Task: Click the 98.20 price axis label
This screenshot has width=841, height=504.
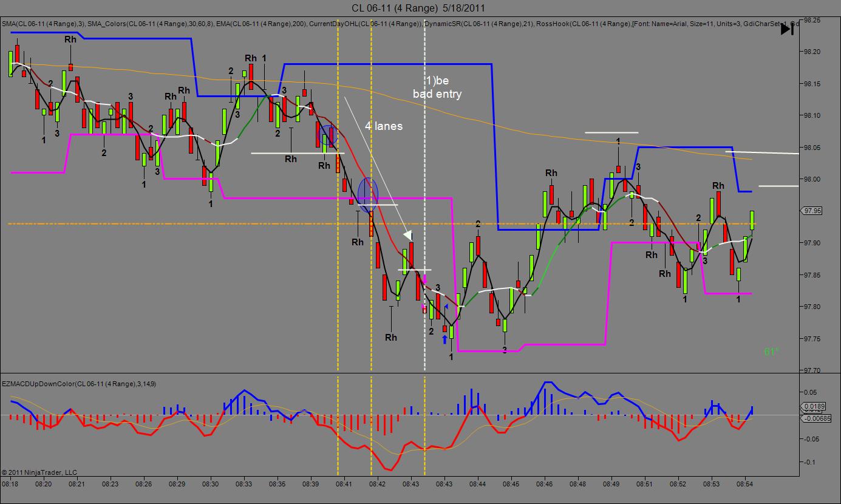Action: pyautogui.click(x=812, y=52)
